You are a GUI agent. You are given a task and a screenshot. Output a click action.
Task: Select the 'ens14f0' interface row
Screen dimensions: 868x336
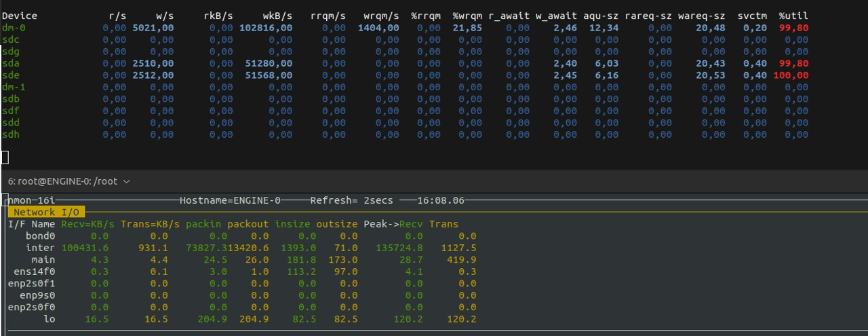pos(242,272)
